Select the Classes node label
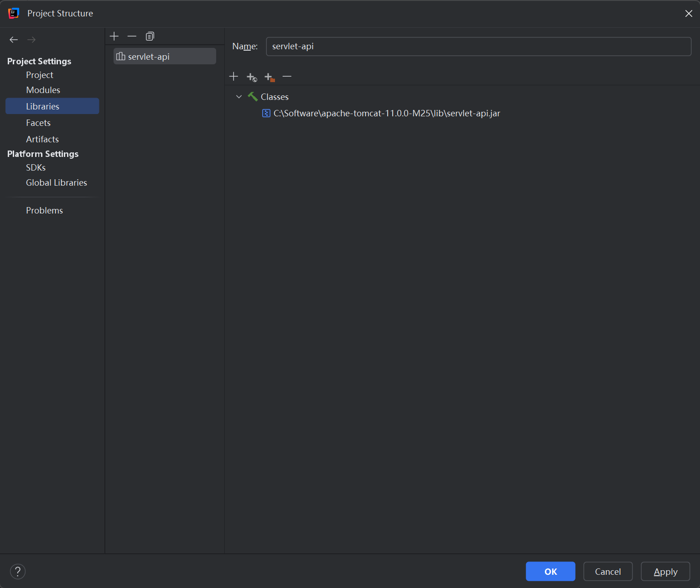700x588 pixels. [x=275, y=97]
